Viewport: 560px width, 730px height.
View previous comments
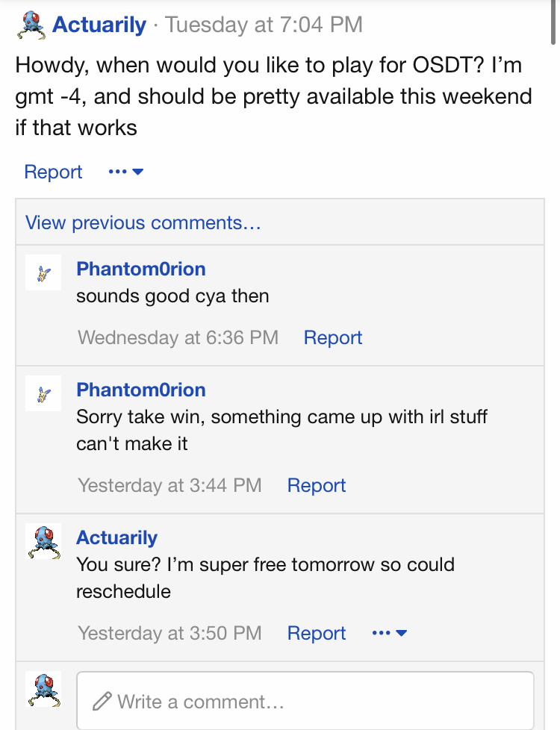coord(143,222)
